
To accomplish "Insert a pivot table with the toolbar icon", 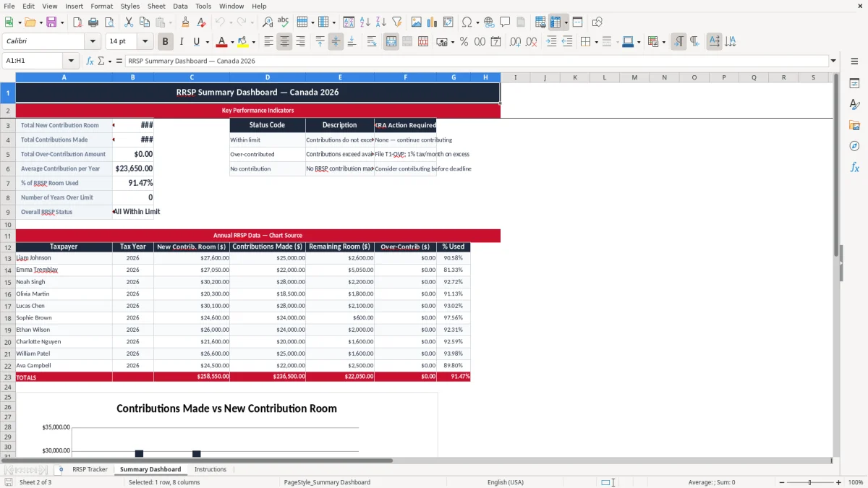I will click(448, 22).
